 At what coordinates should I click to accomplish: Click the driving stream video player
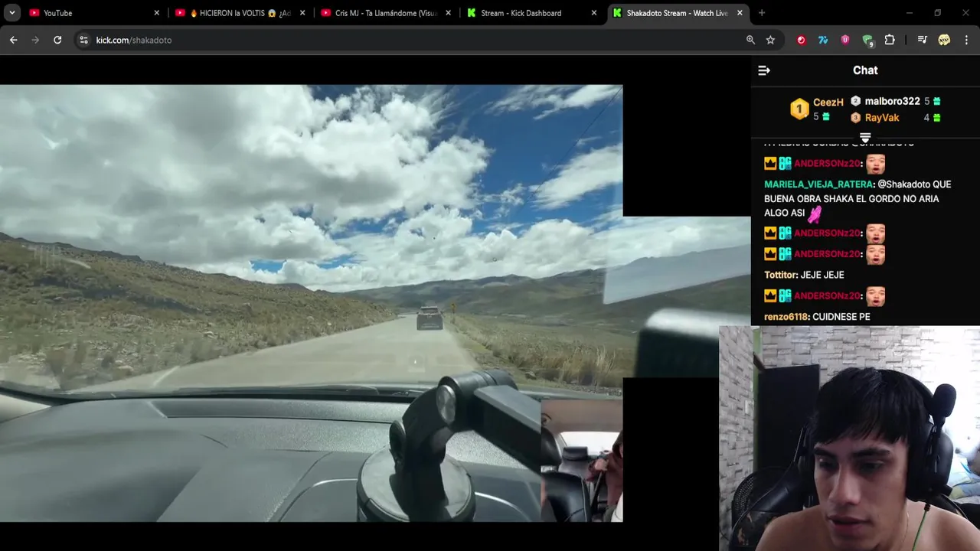[311, 303]
